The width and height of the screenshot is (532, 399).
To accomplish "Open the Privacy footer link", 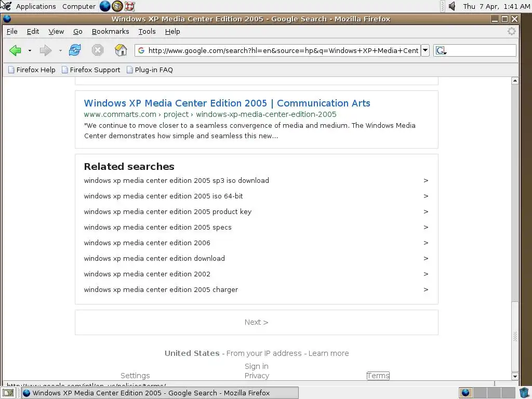I will [257, 376].
